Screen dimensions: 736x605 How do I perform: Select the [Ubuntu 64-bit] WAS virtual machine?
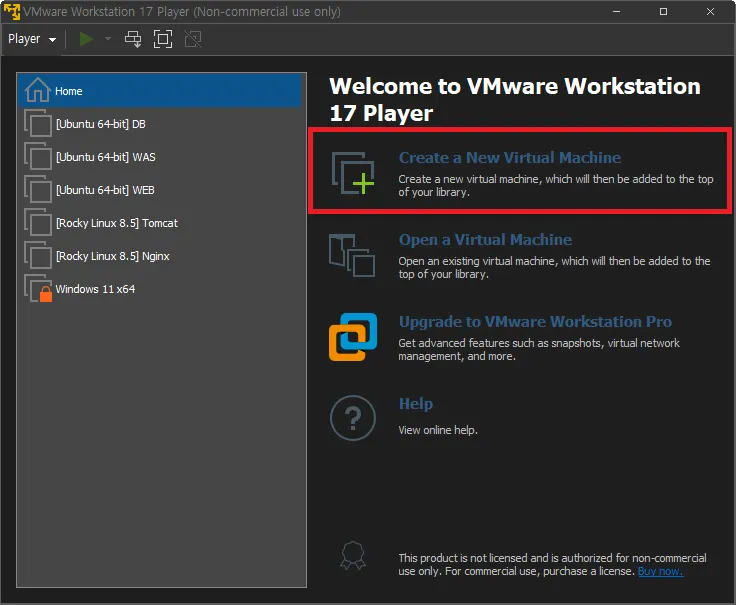[x=161, y=157]
